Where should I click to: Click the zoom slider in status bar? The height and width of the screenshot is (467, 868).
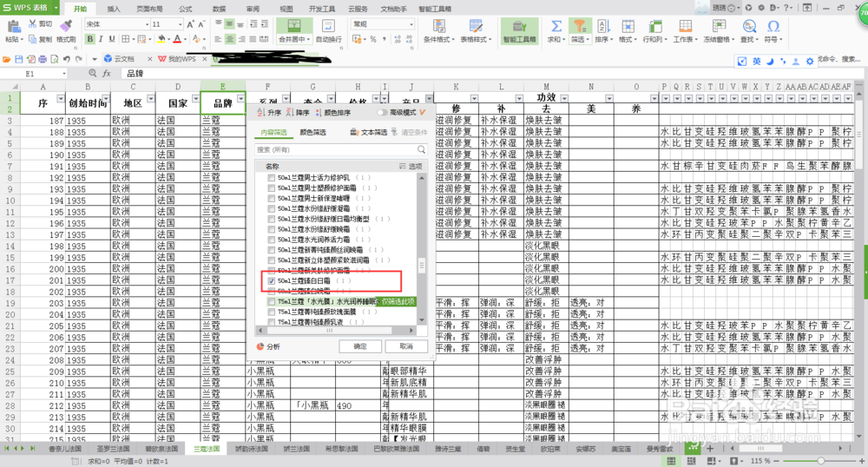coord(820,460)
